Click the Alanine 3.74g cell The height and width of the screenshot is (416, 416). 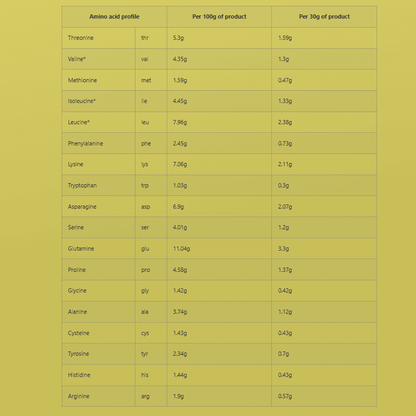click(219, 312)
